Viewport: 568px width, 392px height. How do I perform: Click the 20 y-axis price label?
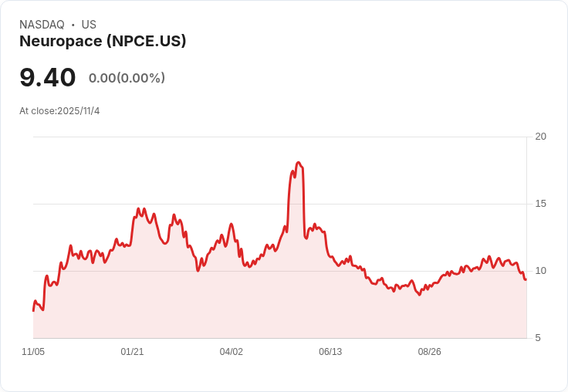tap(541, 137)
